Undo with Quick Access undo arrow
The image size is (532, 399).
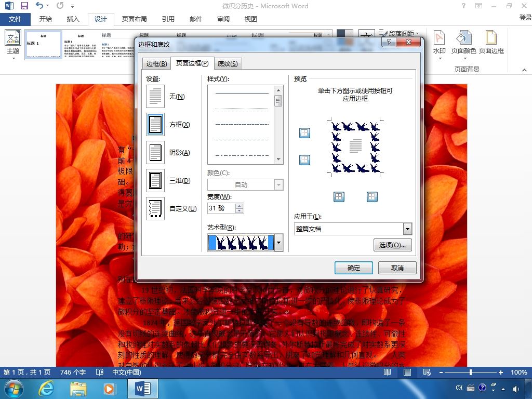39,6
